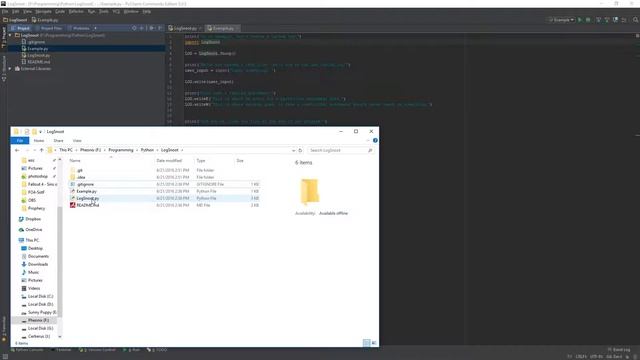Open the View tab in Explorer ribbon
Image resolution: width=640 pixels, height=360 pixels.
click(x=77, y=140)
